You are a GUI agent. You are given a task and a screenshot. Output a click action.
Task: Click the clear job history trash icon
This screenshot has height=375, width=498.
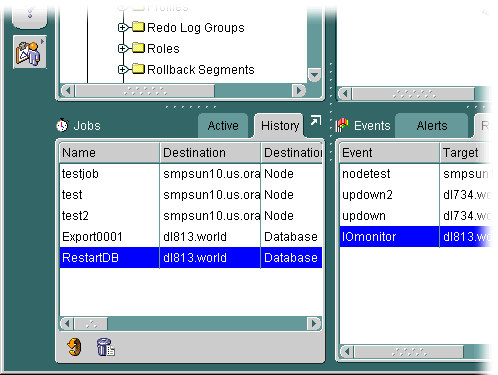[x=105, y=347]
